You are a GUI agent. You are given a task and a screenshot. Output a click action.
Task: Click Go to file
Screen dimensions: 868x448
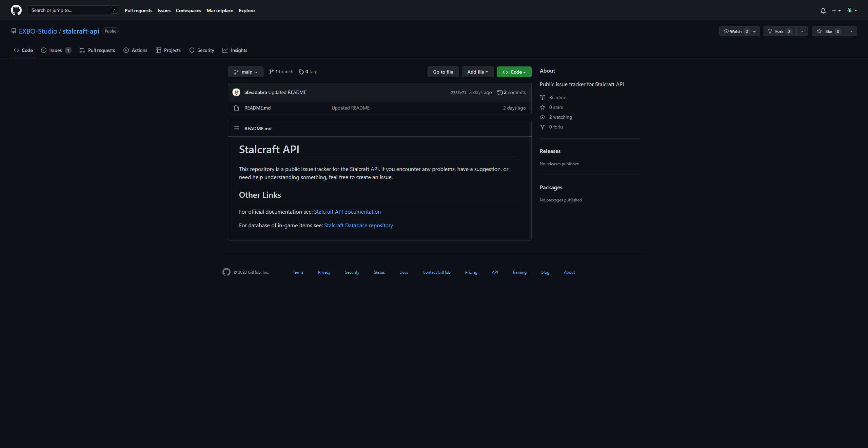[x=443, y=72]
